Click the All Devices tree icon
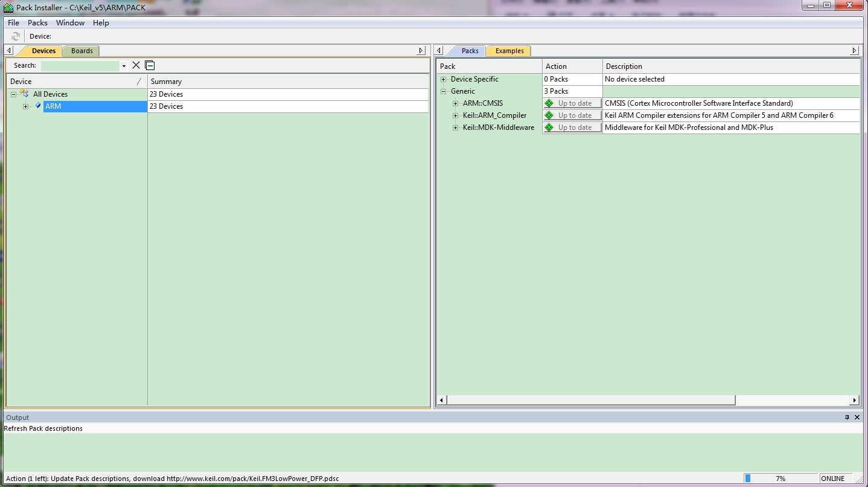 pyautogui.click(x=24, y=94)
